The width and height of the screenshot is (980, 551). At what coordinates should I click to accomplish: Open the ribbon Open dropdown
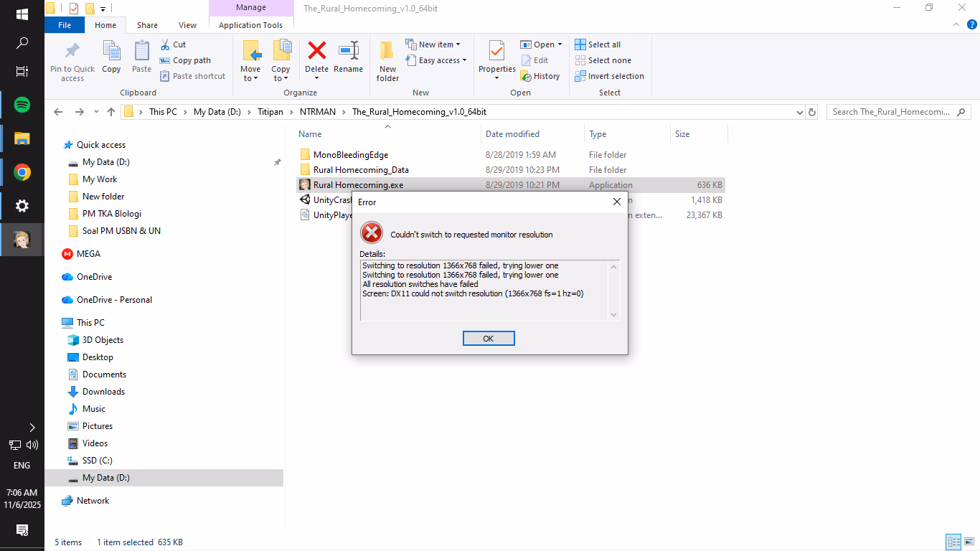pos(541,44)
